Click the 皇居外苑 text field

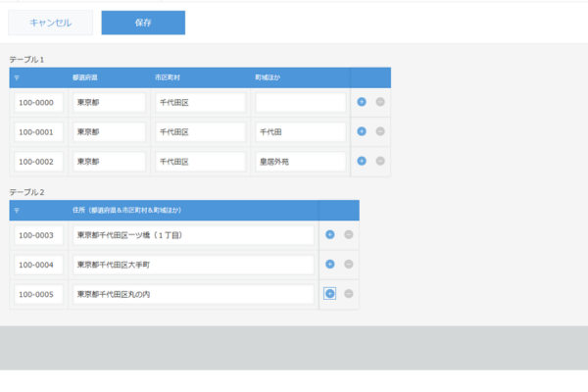(300, 161)
